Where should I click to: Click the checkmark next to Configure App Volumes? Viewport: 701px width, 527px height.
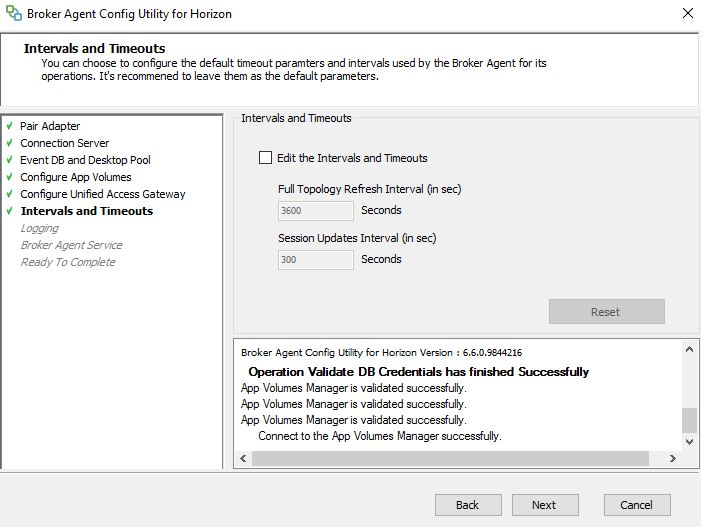[x=9, y=177]
